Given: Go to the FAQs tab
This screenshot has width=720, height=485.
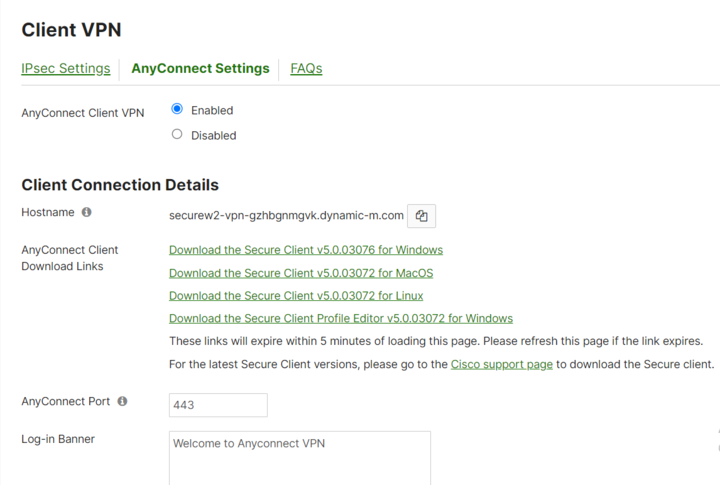Looking at the screenshot, I should [x=306, y=69].
